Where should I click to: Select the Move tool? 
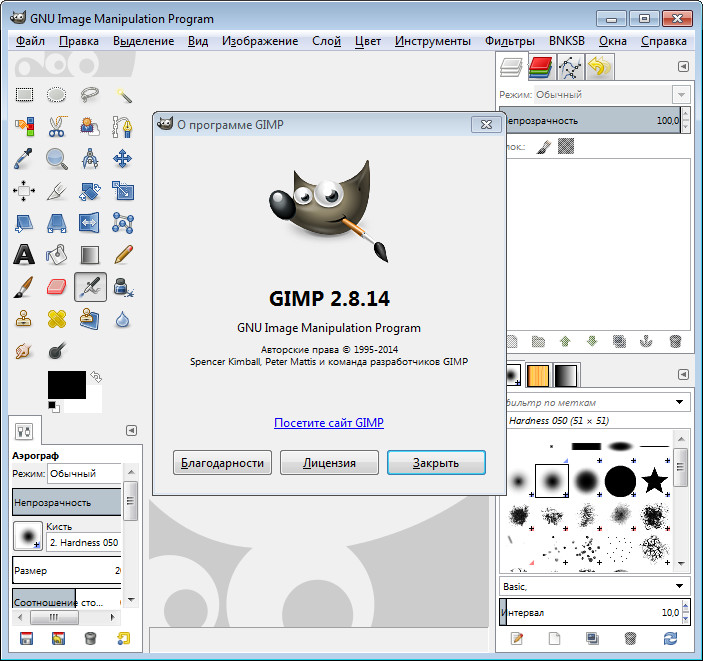(123, 159)
